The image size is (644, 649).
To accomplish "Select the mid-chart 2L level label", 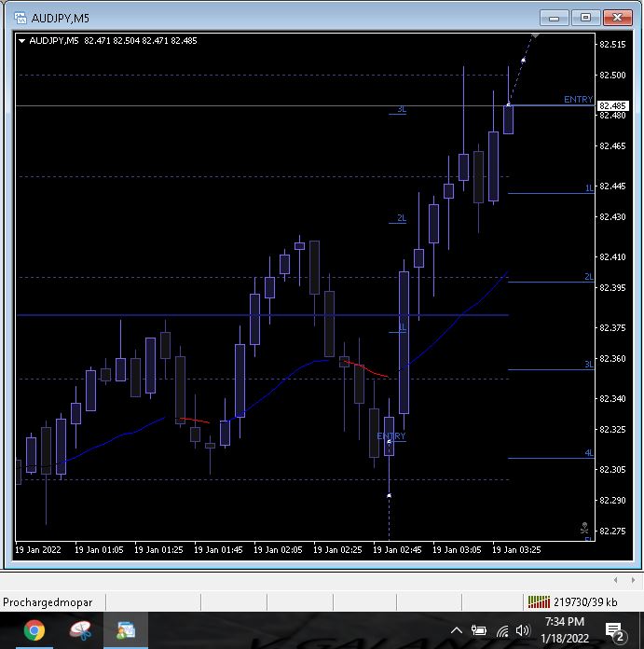I will click(402, 217).
